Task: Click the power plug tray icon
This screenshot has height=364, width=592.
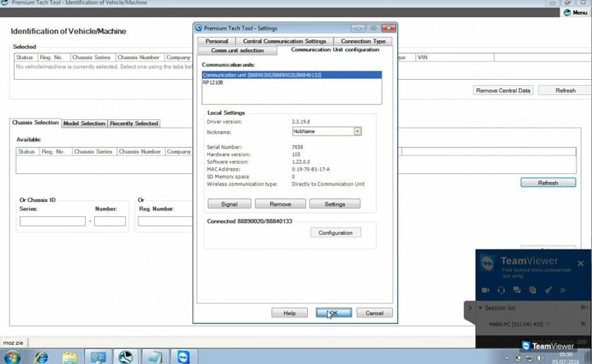Action: pos(519,358)
